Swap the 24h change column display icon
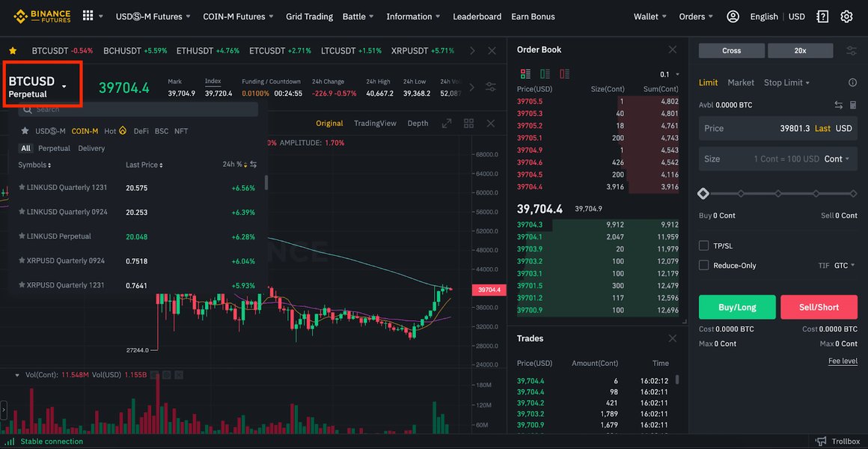 coord(253,165)
